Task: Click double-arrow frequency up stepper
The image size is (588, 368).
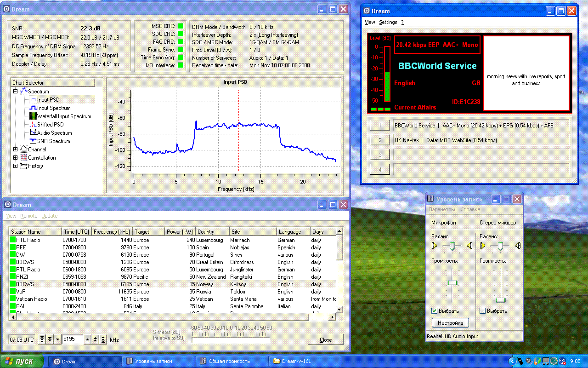Action: click(x=96, y=339)
